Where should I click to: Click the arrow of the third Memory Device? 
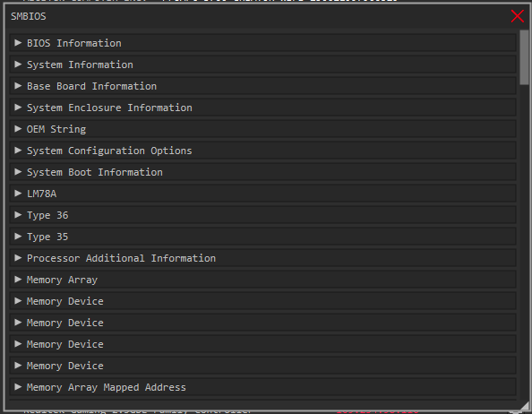click(18, 344)
